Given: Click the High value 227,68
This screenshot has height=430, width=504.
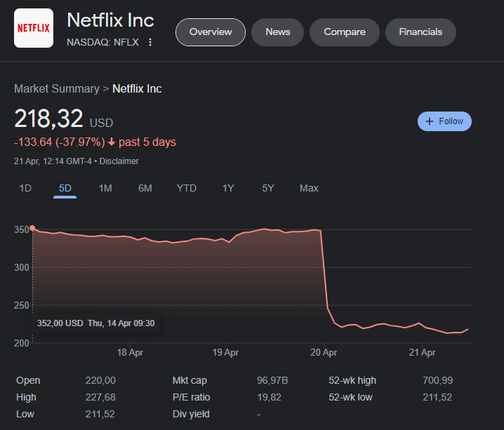Looking at the screenshot, I should [100, 397].
